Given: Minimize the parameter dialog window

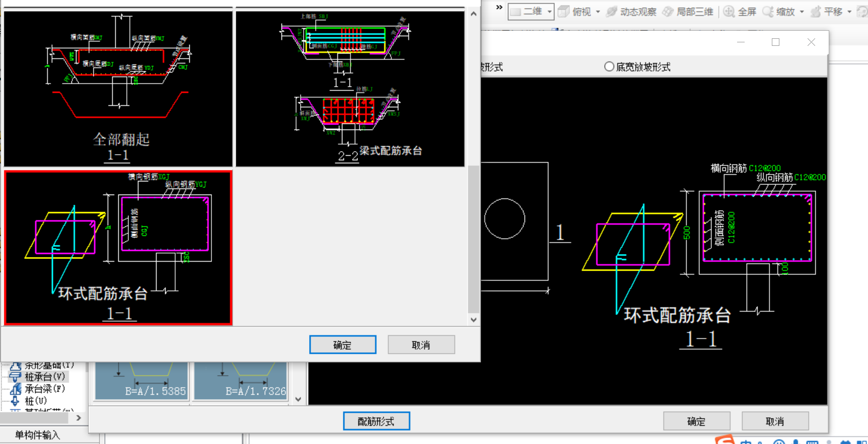Looking at the screenshot, I should tap(741, 42).
